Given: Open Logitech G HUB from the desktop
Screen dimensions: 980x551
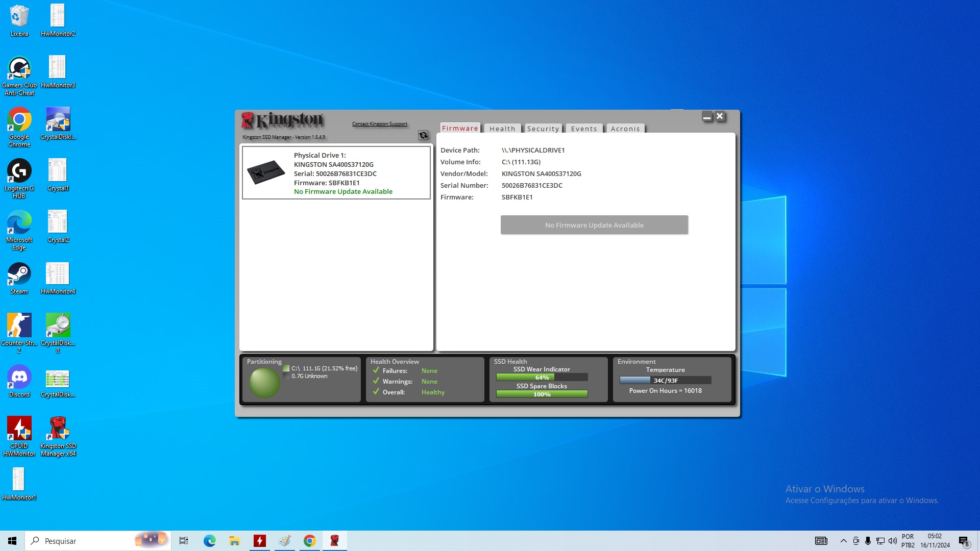Looking at the screenshot, I should point(19,170).
